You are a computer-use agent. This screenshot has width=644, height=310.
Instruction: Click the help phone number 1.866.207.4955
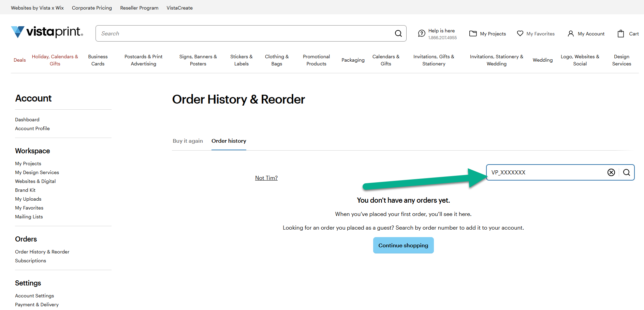pos(442,38)
